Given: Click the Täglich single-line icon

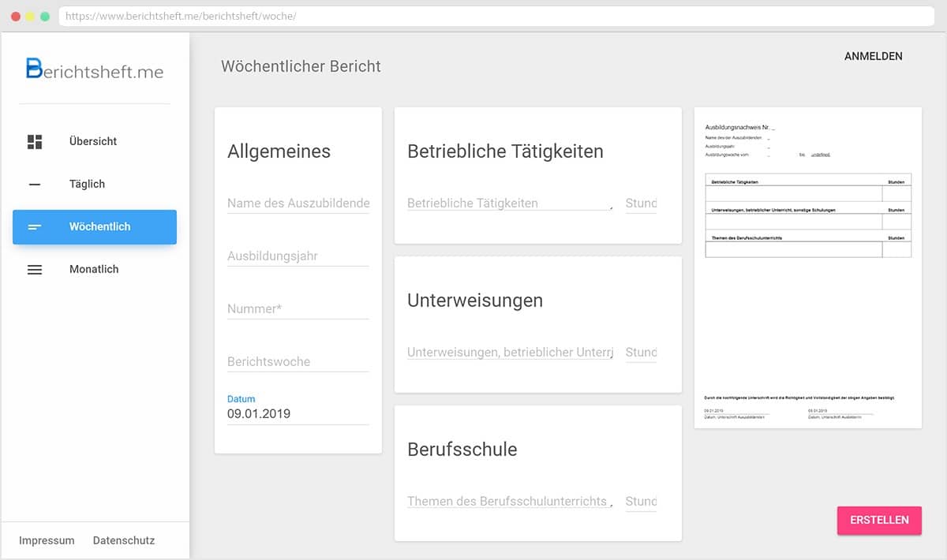Looking at the screenshot, I should pos(35,185).
